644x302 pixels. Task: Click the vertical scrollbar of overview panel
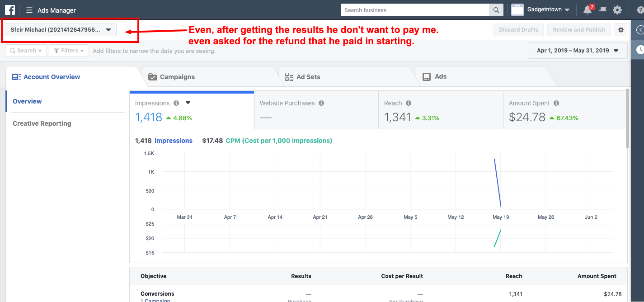[627, 118]
